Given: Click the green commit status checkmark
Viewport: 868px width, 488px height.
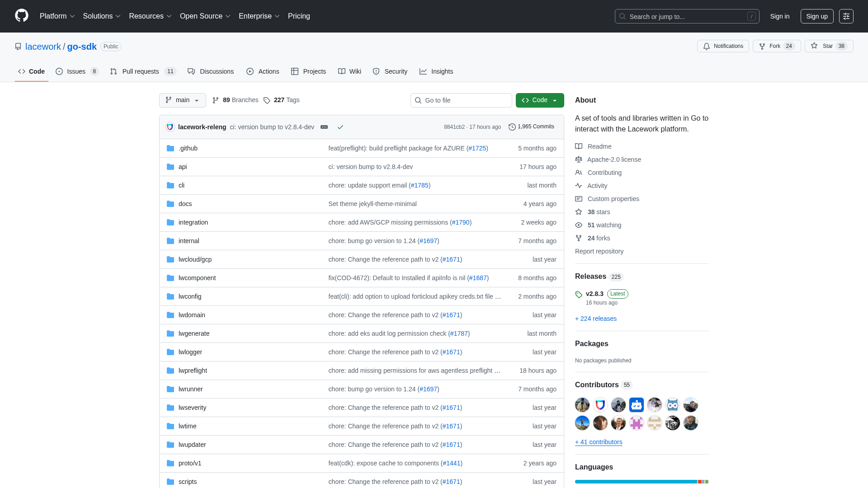Looking at the screenshot, I should (340, 127).
